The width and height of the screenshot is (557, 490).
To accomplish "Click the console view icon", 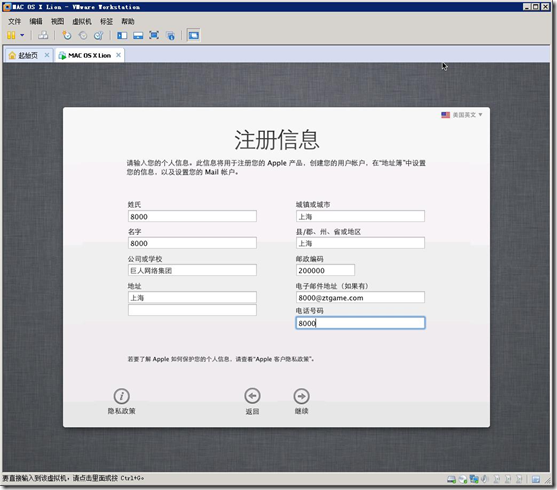I will [194, 35].
